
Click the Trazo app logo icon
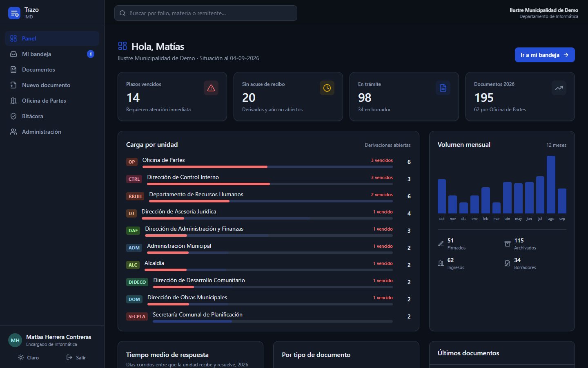(14, 13)
